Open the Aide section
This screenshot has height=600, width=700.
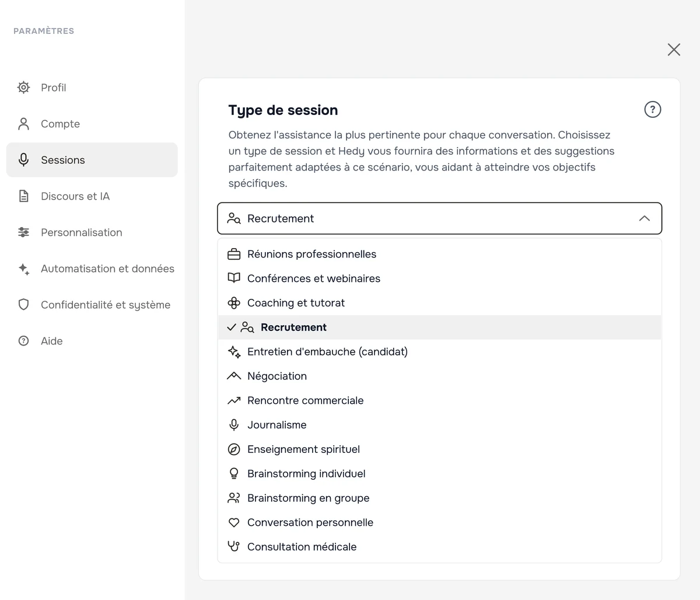pos(92,341)
